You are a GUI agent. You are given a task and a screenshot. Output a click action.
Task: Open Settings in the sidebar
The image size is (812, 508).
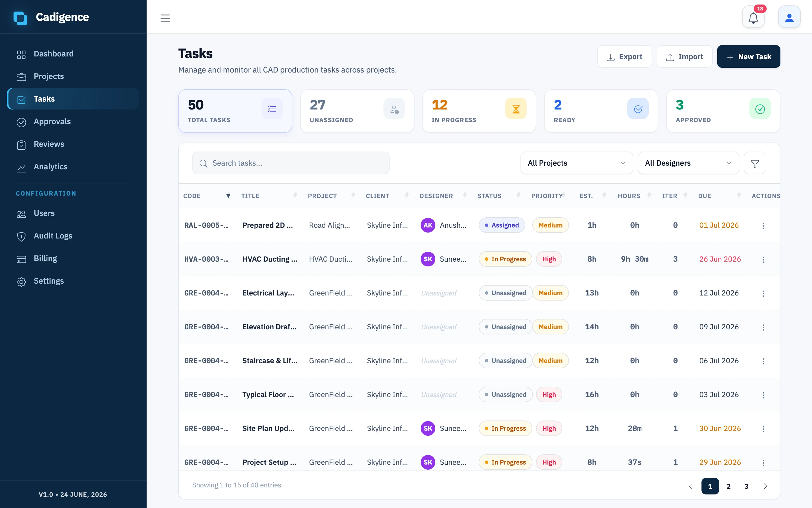73,281
